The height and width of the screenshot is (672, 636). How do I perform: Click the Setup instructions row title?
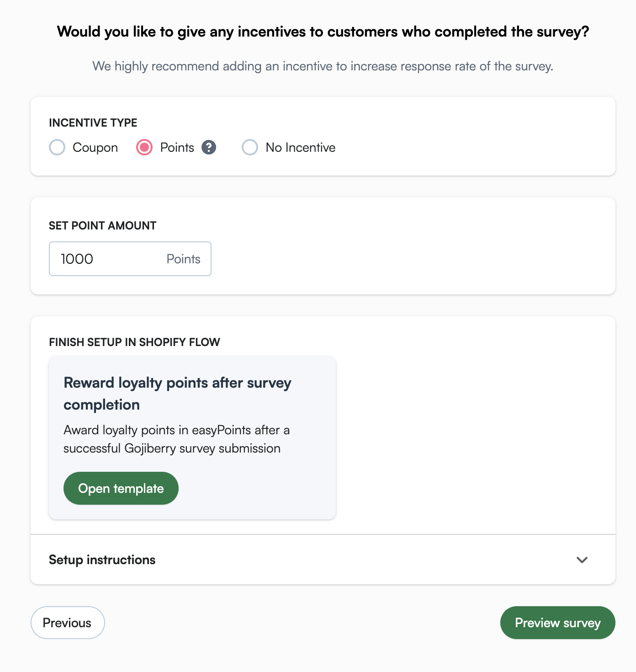pos(102,560)
